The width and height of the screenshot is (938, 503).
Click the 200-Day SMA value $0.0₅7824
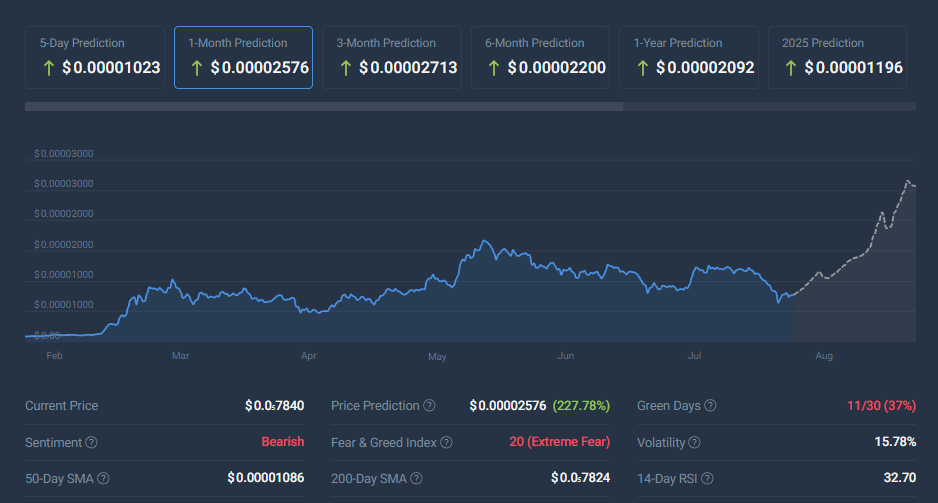click(x=580, y=478)
